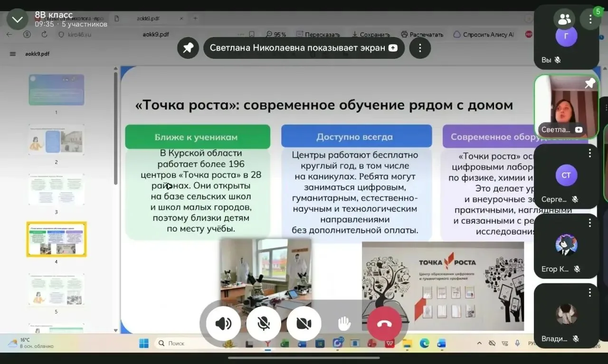Open more options beside the screen-share banner
The width and height of the screenshot is (608, 364).
[x=420, y=48]
